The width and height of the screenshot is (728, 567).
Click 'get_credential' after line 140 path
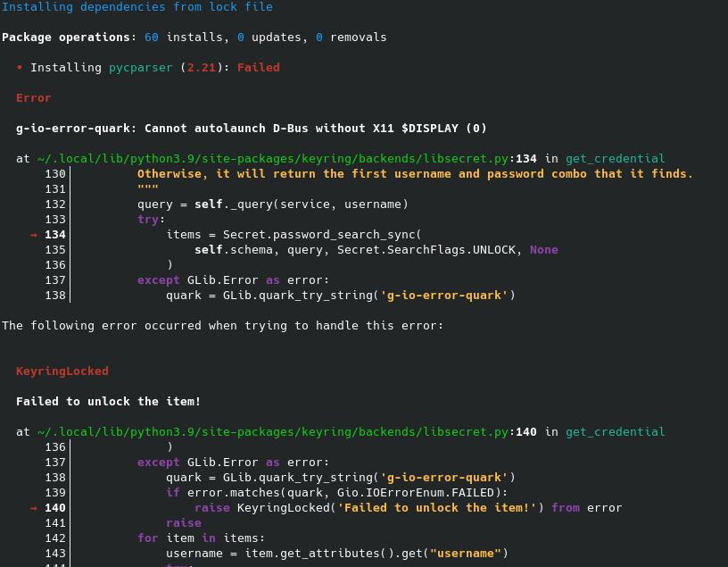616,432
